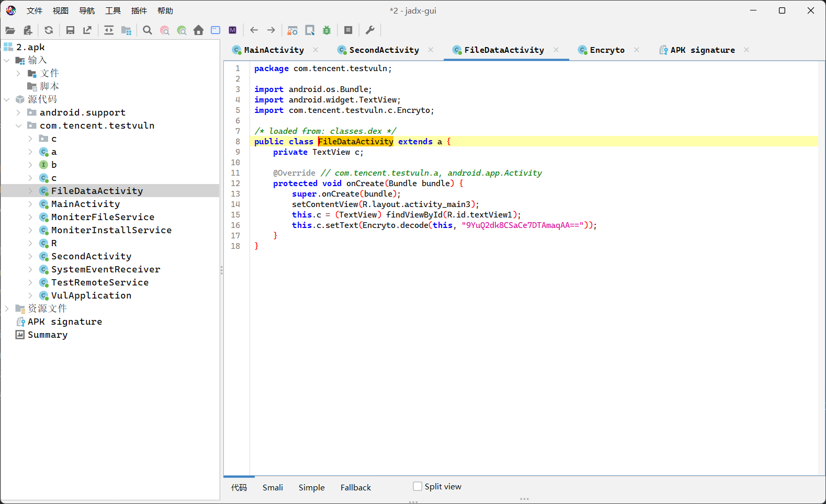Enable the Split view checkbox

coord(417,486)
